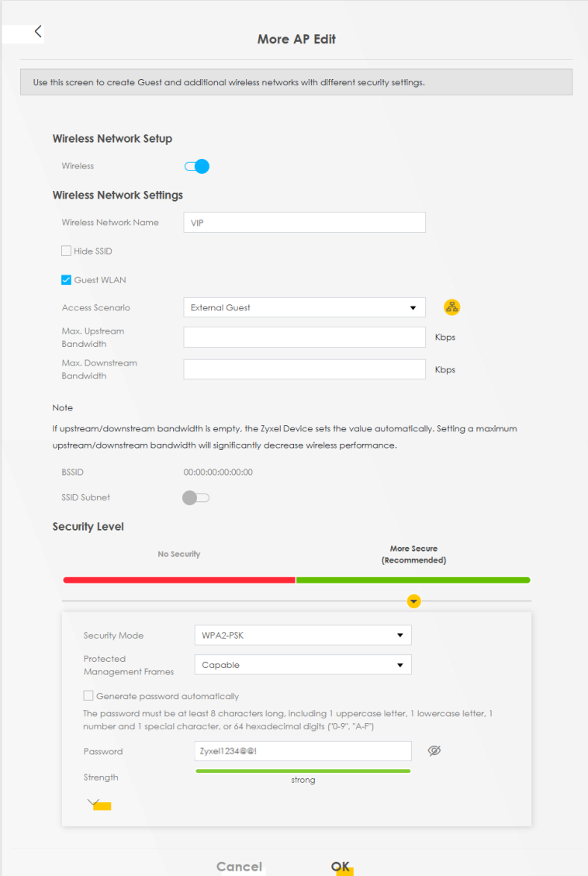The image size is (588, 876).
Task: Uncheck the Guest WLAN checkbox
Action: (67, 280)
